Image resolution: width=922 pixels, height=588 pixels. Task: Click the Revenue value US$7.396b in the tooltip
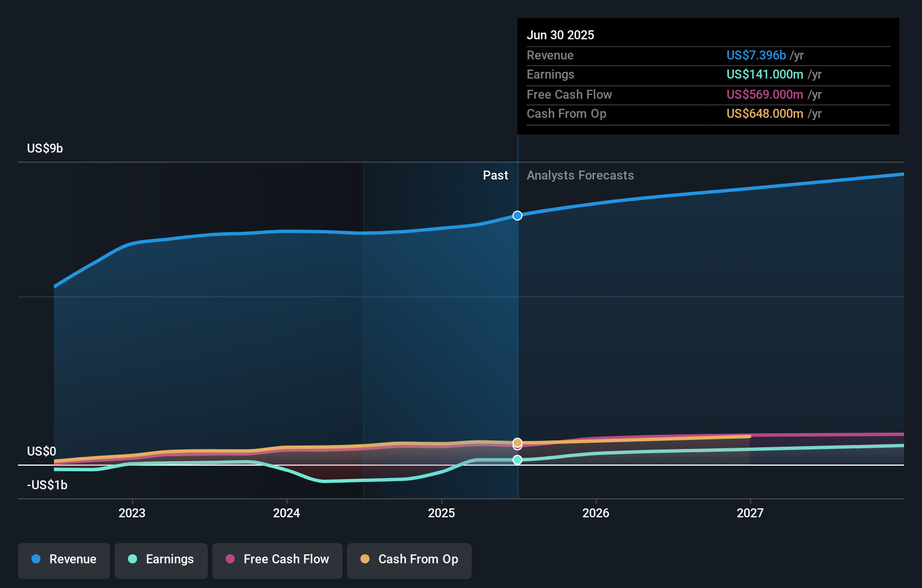[755, 55]
